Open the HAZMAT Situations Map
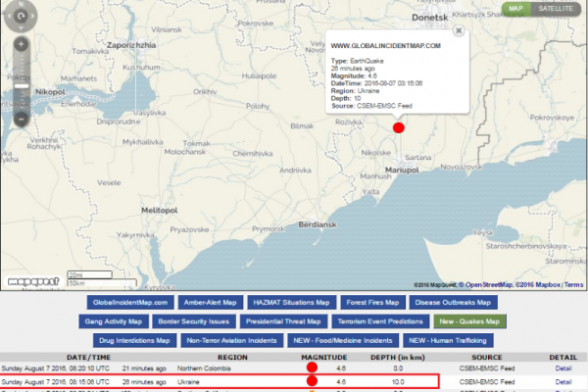The image size is (588, 392). pos(289,303)
